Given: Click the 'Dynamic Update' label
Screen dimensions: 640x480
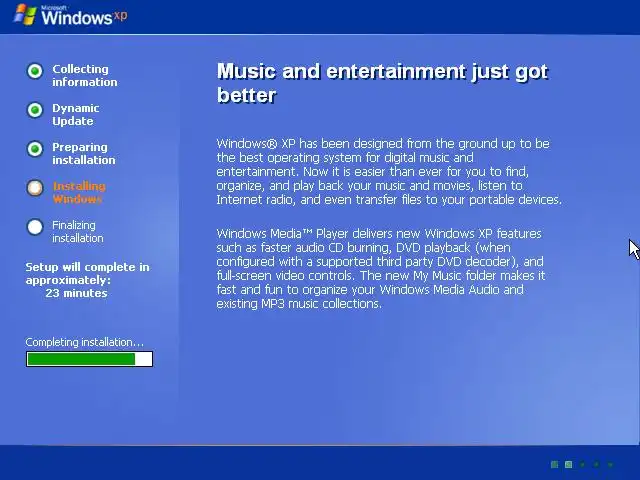Looking at the screenshot, I should pos(76,115).
